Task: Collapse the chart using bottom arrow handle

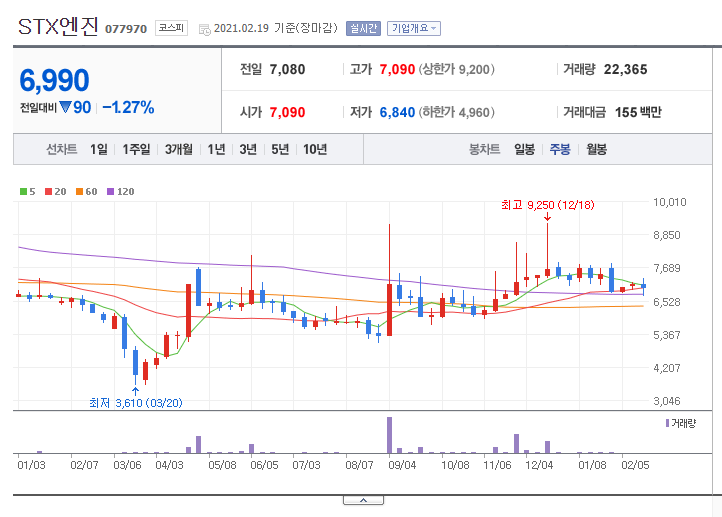Action: [363, 500]
